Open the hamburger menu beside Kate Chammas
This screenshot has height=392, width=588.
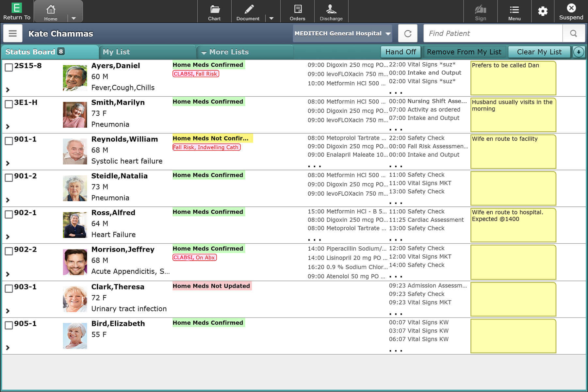pyautogui.click(x=13, y=34)
